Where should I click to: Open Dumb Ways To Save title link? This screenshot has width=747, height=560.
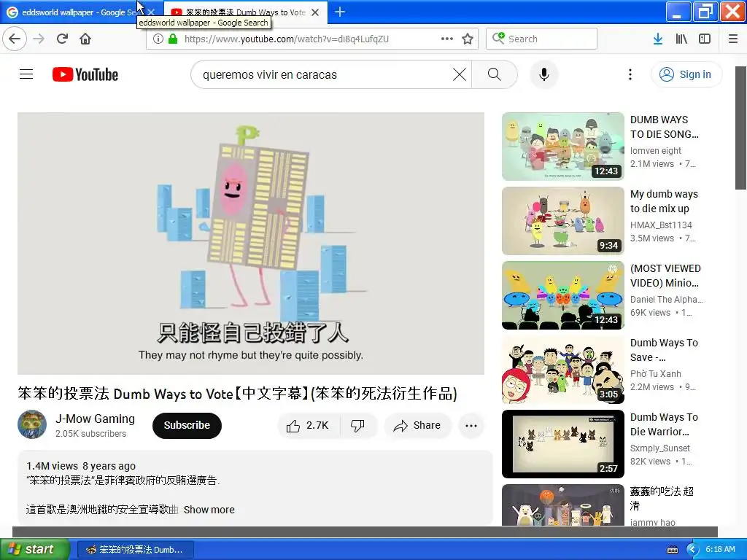[x=664, y=350]
